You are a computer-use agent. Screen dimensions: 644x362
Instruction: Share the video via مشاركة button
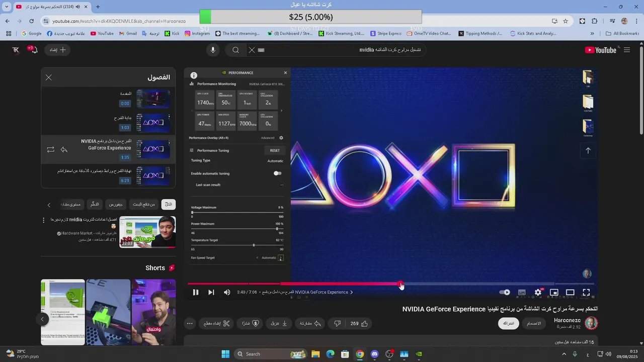[x=310, y=323]
